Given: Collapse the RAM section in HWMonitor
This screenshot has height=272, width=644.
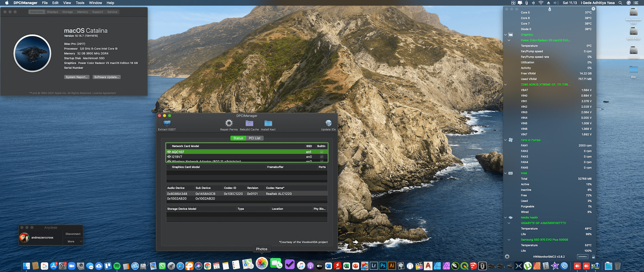Looking at the screenshot, I should click(x=505, y=173).
